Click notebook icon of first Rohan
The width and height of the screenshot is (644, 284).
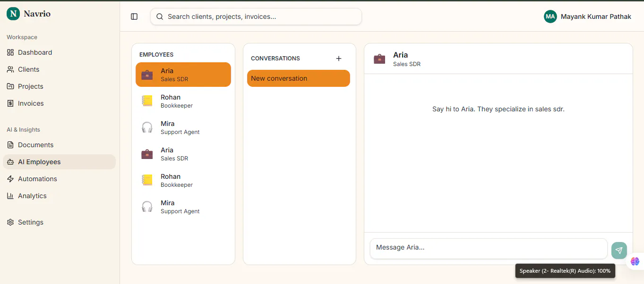coord(147,101)
